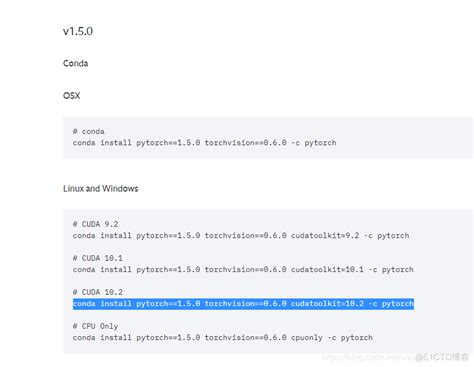
Task: Click the '# CUDA 10.1' comment line
Action: coord(98,258)
